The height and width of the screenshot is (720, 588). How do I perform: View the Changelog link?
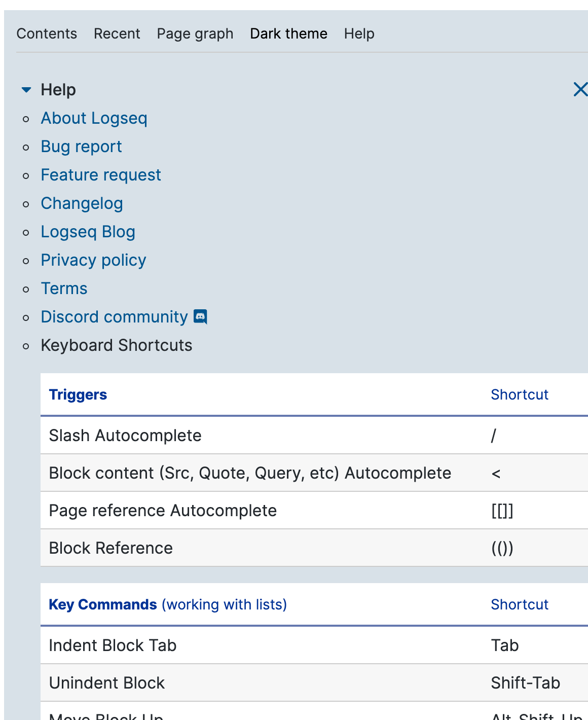click(x=82, y=203)
